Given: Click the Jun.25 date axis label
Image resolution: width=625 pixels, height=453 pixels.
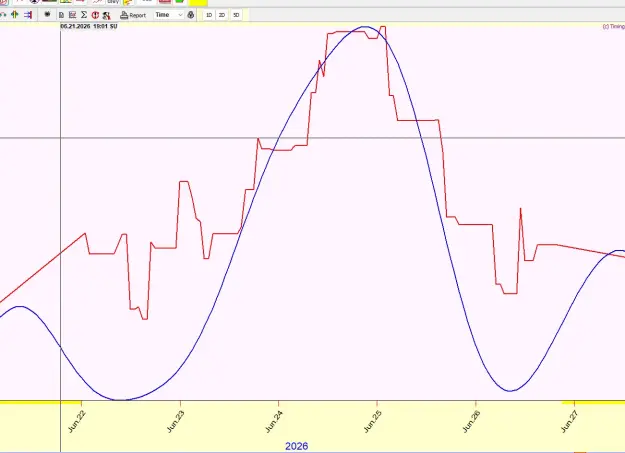Looking at the screenshot, I should click(373, 421).
